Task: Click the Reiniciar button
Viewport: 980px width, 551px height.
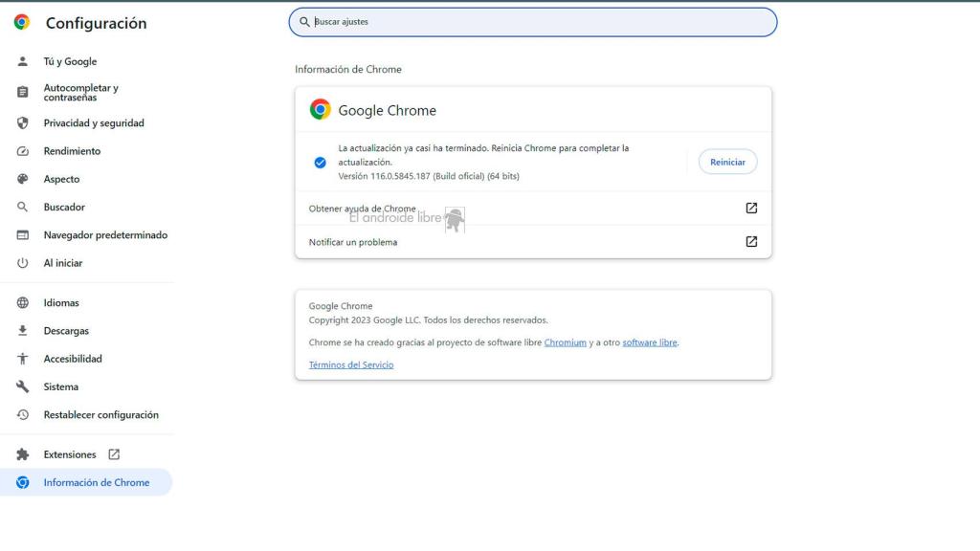Action: 727,162
